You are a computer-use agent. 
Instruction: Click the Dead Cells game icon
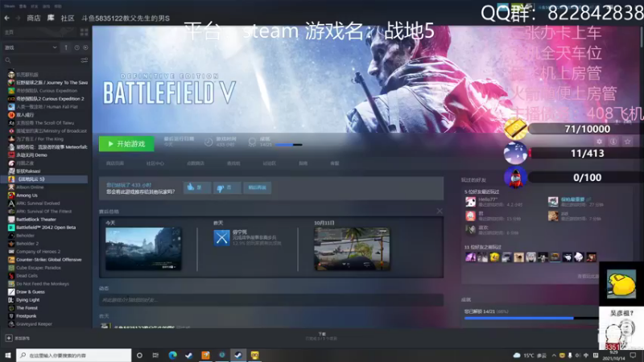tap(11, 276)
